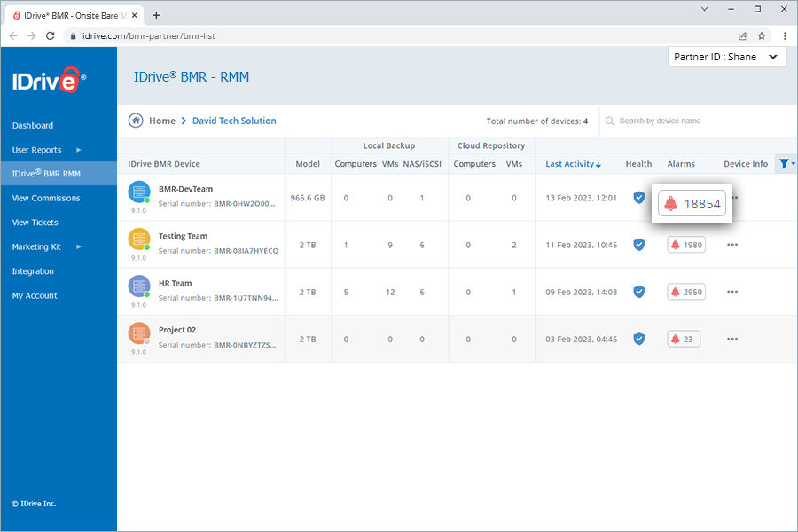Open the tab search chevron
This screenshot has height=532, width=798.
tap(704, 9)
